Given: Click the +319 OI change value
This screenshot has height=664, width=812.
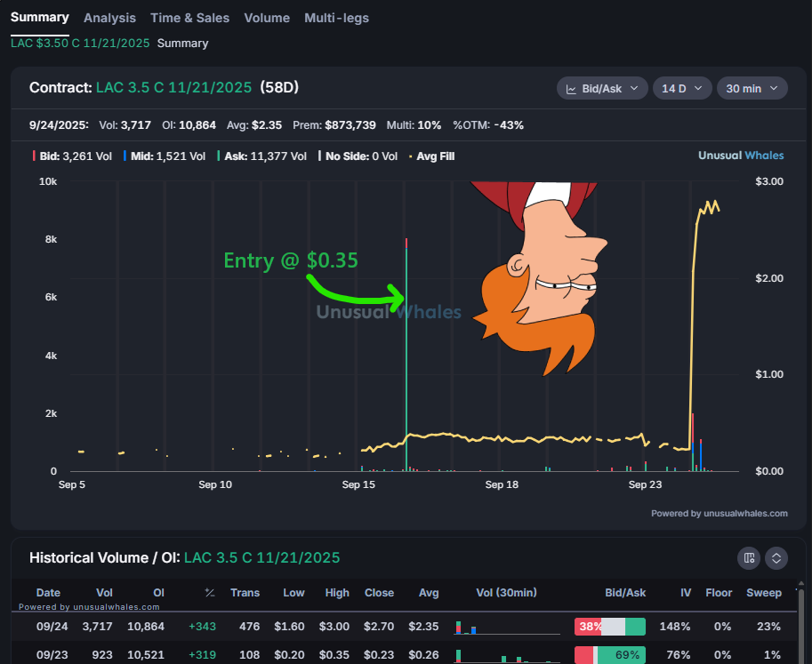Looking at the screenshot, I should coord(202,655).
